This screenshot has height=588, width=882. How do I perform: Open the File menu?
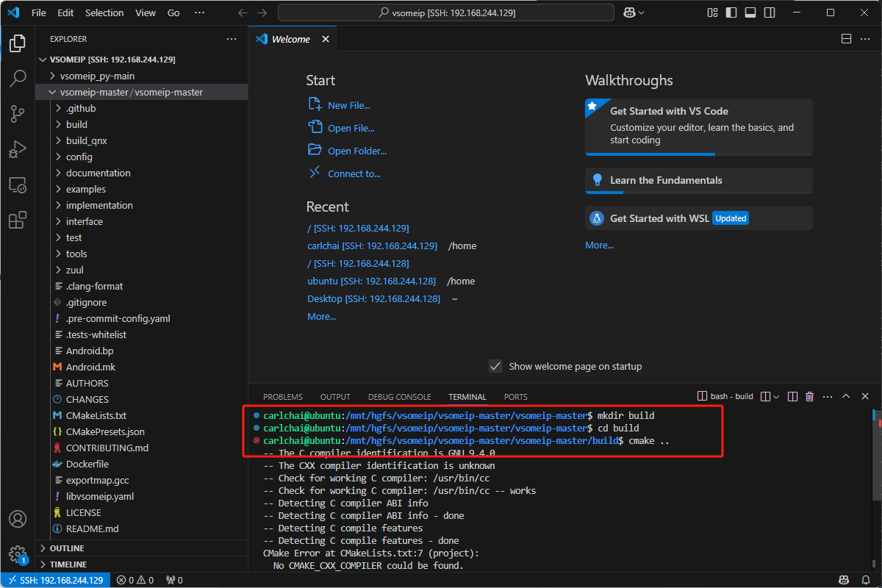(38, 12)
